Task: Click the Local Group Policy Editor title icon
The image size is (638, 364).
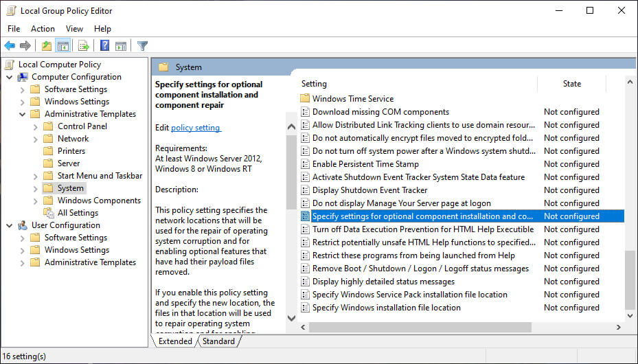Action: click(11, 10)
